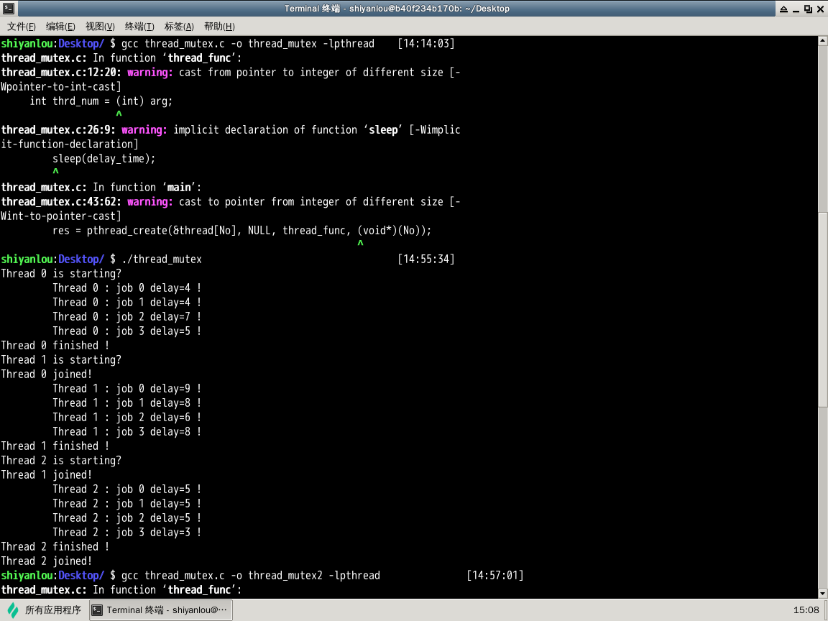
Task: Roll up the window using the shade button
Action: [x=783, y=9]
